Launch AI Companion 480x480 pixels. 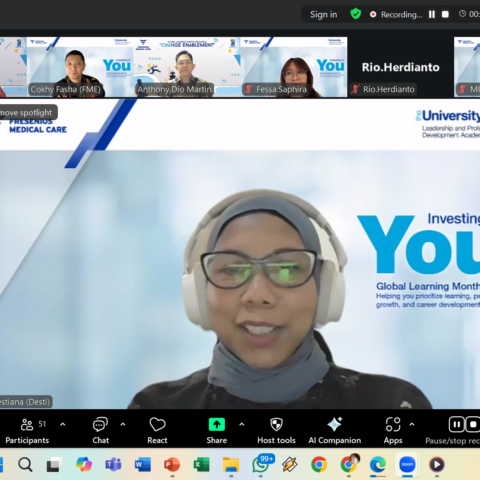pos(335,431)
